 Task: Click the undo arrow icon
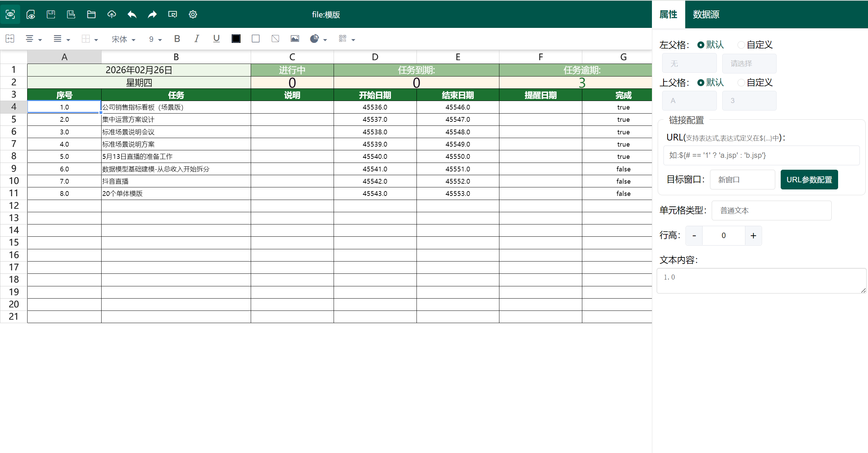(132, 14)
